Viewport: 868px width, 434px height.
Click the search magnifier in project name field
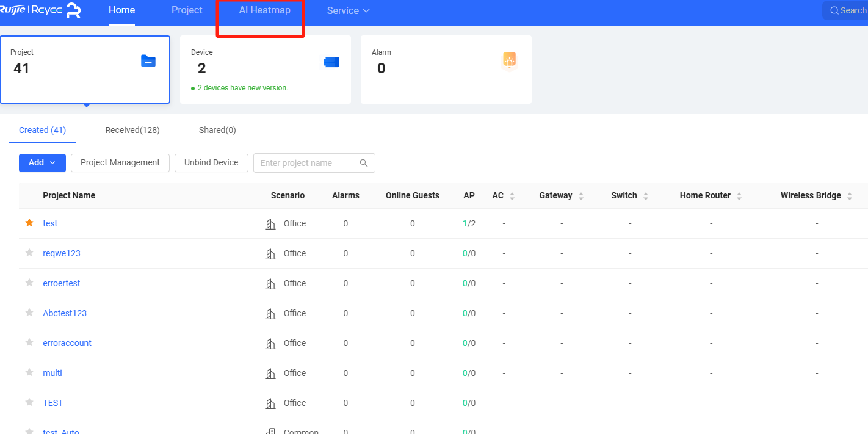click(x=364, y=163)
